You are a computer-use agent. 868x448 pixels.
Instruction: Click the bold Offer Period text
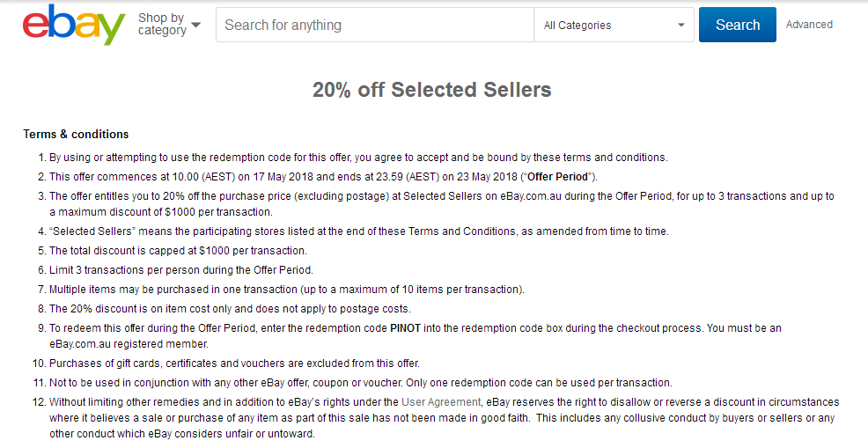tap(557, 177)
